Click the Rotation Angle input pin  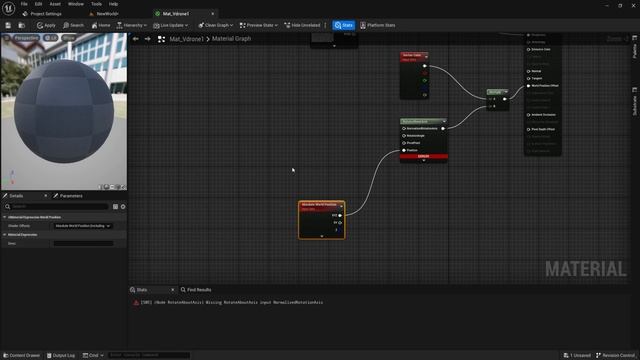(404, 136)
